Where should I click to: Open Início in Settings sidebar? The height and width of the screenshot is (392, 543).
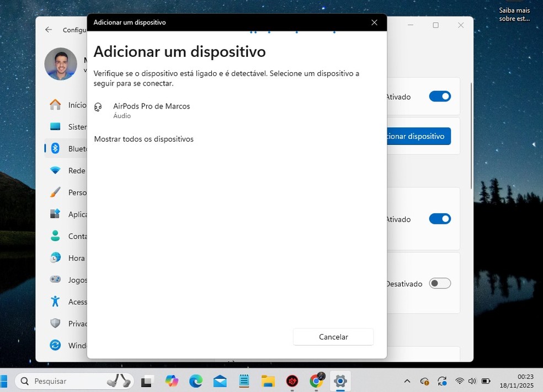66,105
